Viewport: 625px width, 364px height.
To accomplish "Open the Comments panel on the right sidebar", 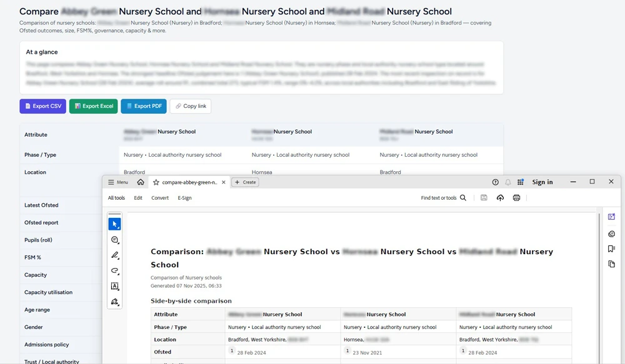I will pyautogui.click(x=611, y=234).
